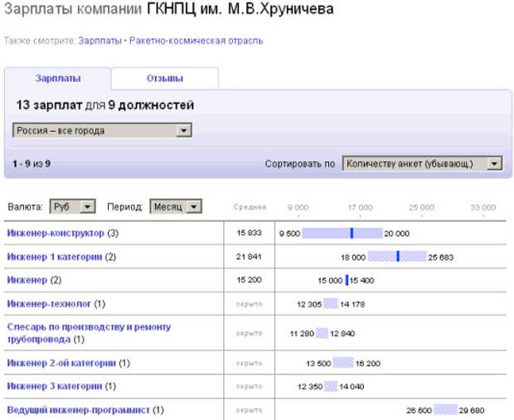Click the 1 - 9 из 9 counter

pyautogui.click(x=32, y=163)
